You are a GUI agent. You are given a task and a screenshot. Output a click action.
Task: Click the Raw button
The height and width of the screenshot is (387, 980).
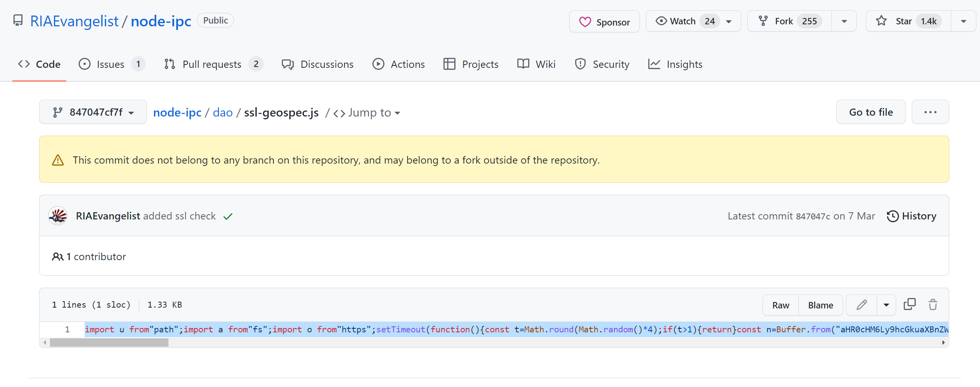coord(780,305)
